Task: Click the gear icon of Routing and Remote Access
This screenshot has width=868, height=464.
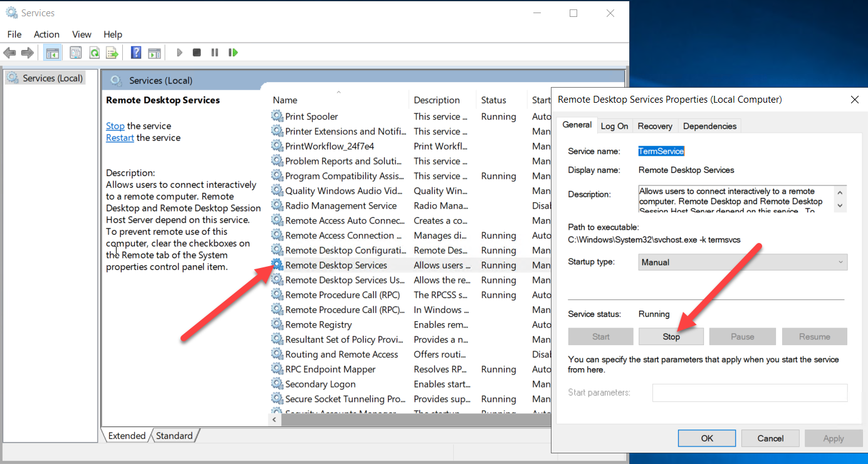Action: click(277, 354)
